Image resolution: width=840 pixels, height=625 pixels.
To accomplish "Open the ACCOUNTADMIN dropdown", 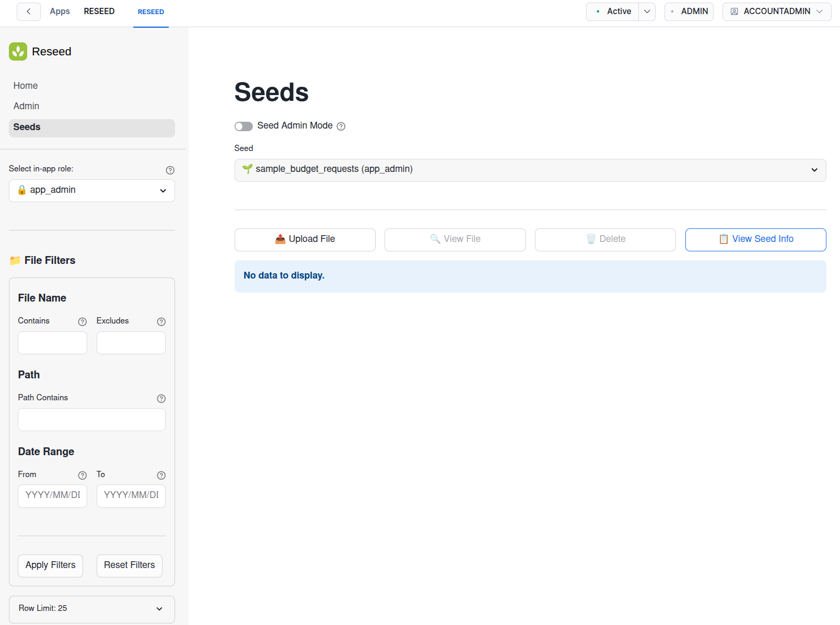I will click(x=776, y=11).
